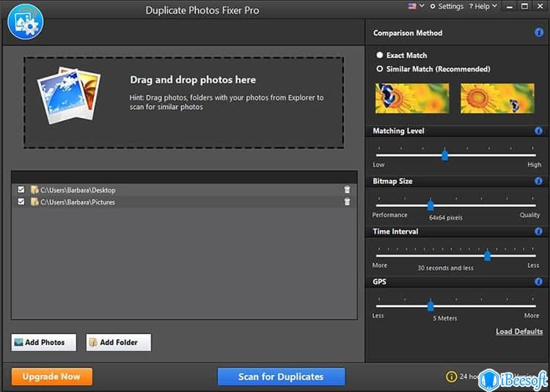Click the Desktop folder icon in list
This screenshot has height=392, width=550.
[x=34, y=190]
